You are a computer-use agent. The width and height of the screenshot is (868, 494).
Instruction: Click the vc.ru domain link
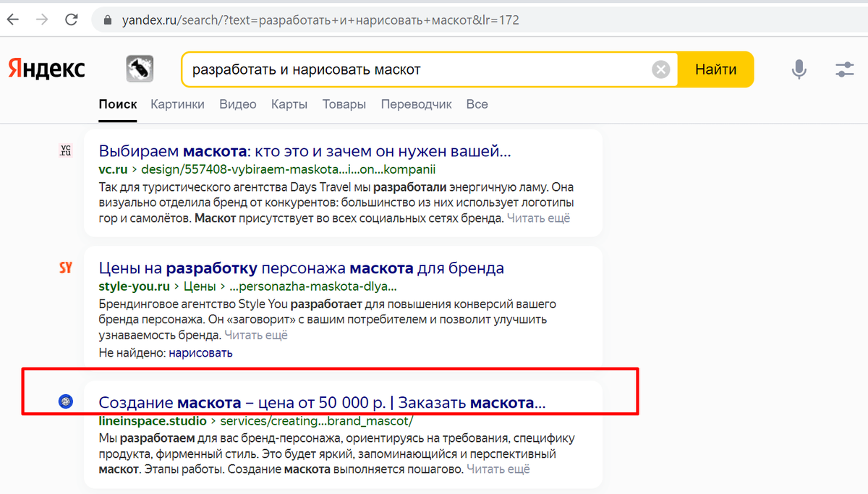[x=113, y=170]
